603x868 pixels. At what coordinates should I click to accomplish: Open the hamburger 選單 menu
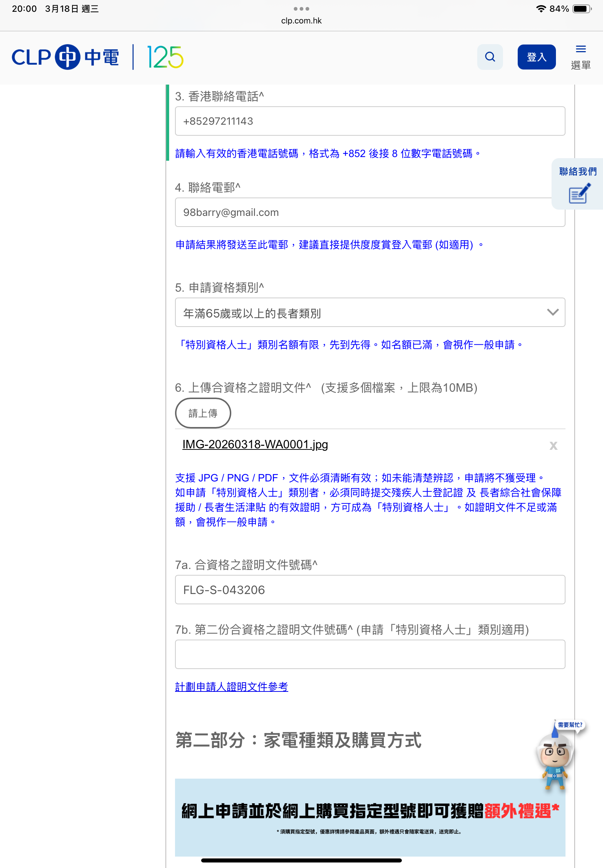580,57
